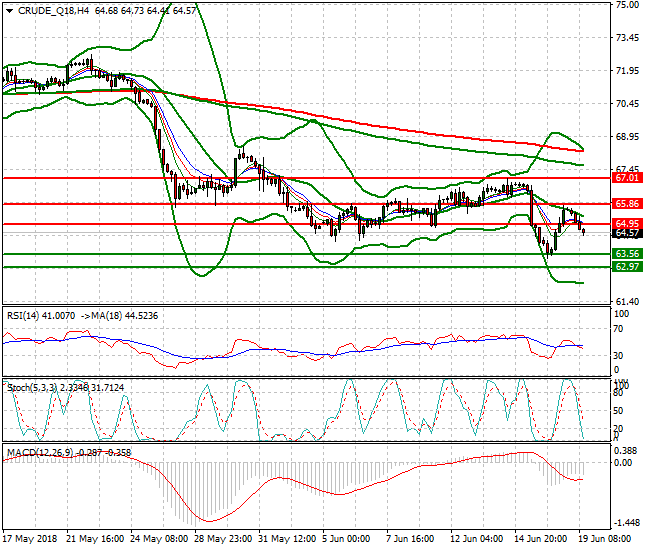Select the Stoch(5,3,3) indicator label

point(32,388)
